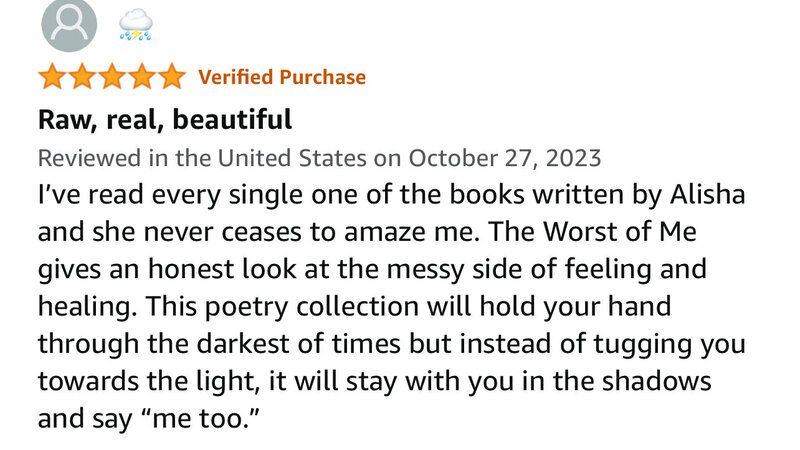Screen dimensions: 800x450
Task: Click the fourth orange rating star
Action: pyautogui.click(x=142, y=77)
